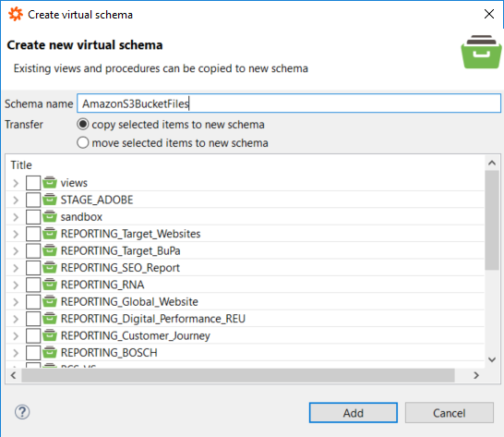Expand the REPORTING_SEO_Report node
The width and height of the screenshot is (504, 437).
point(16,268)
